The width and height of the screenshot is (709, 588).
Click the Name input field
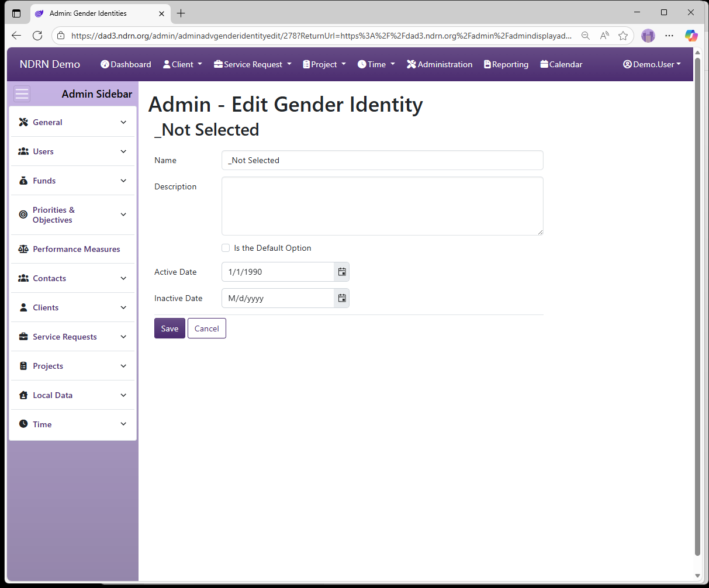(382, 160)
